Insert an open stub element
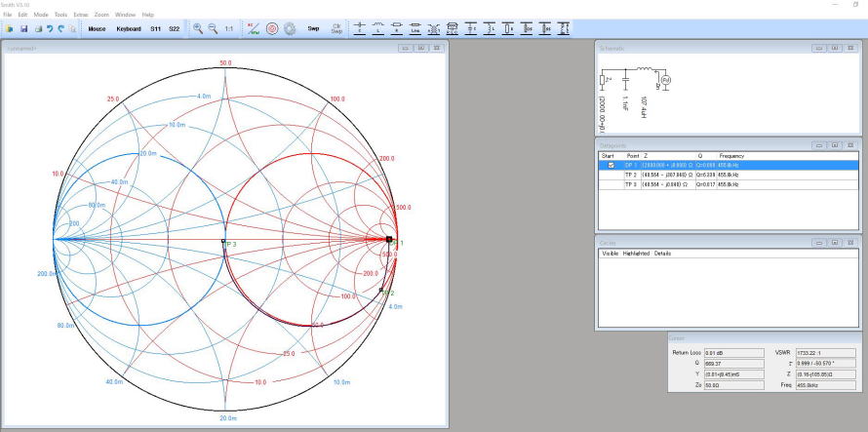868x432 pixels. pyautogui.click(x=527, y=28)
